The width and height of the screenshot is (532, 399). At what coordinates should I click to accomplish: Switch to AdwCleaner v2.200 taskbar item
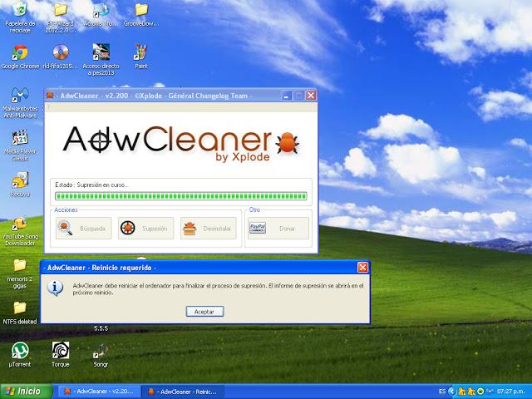(96, 391)
